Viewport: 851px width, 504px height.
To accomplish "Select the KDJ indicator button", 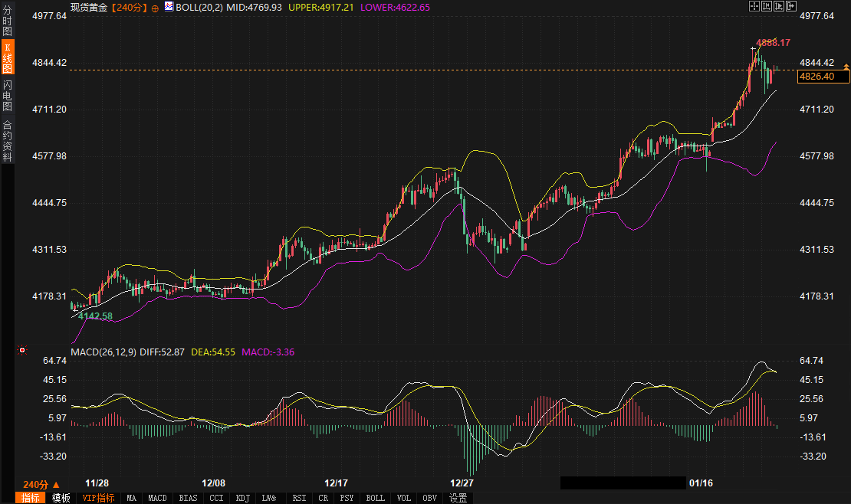I will click(243, 498).
